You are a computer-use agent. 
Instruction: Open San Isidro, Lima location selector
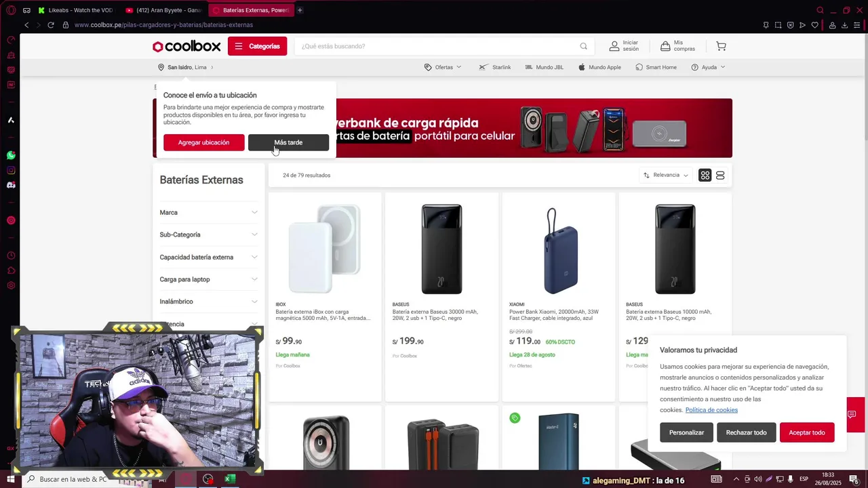[186, 67]
